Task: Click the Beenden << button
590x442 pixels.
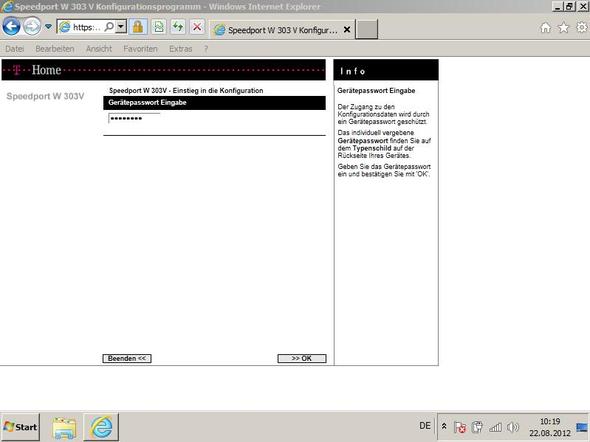Action: point(127,358)
